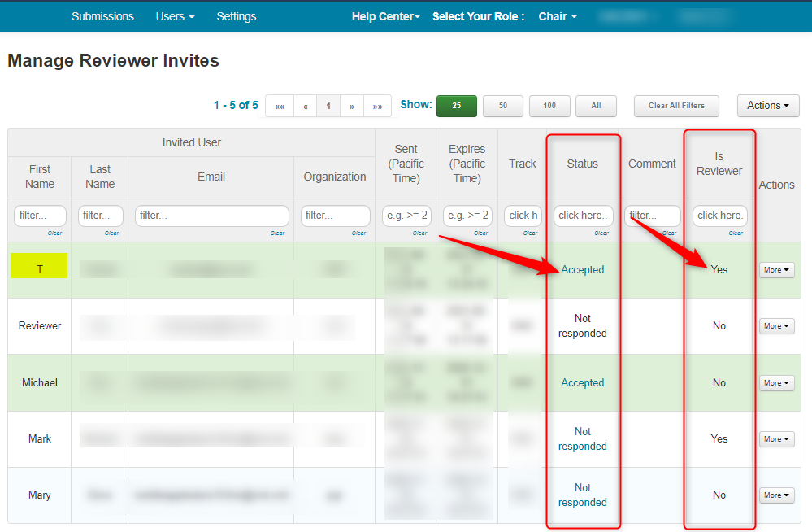Open the Submissions menu item
This screenshot has height=532, width=812.
[102, 16]
